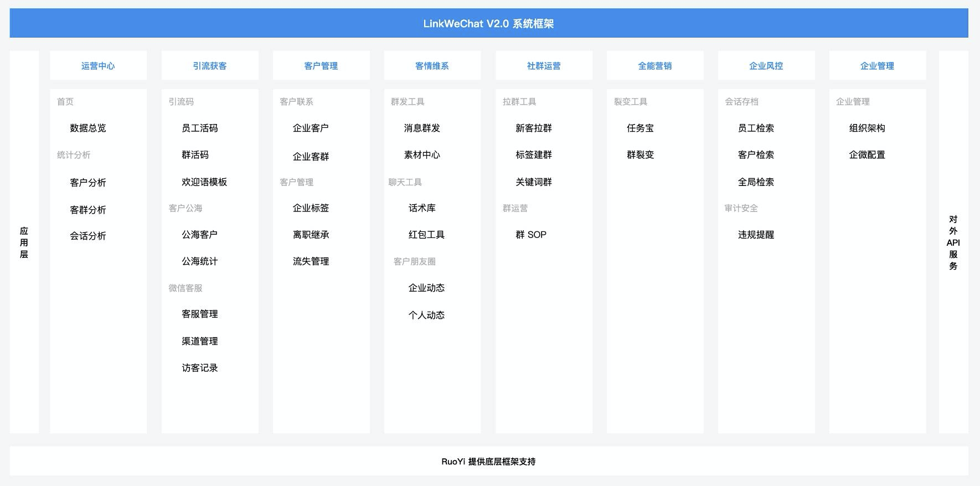
Task: Open 渠道管理 entry
Action: 200,341
